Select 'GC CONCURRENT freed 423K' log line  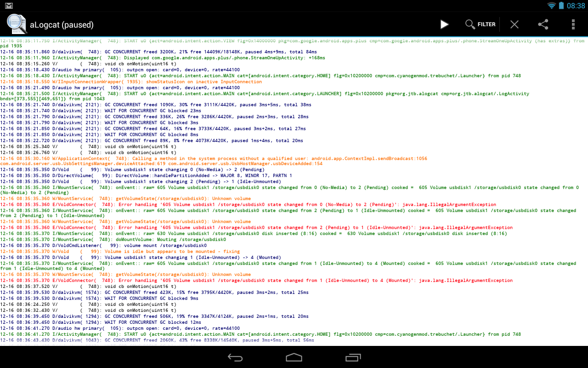point(154,293)
